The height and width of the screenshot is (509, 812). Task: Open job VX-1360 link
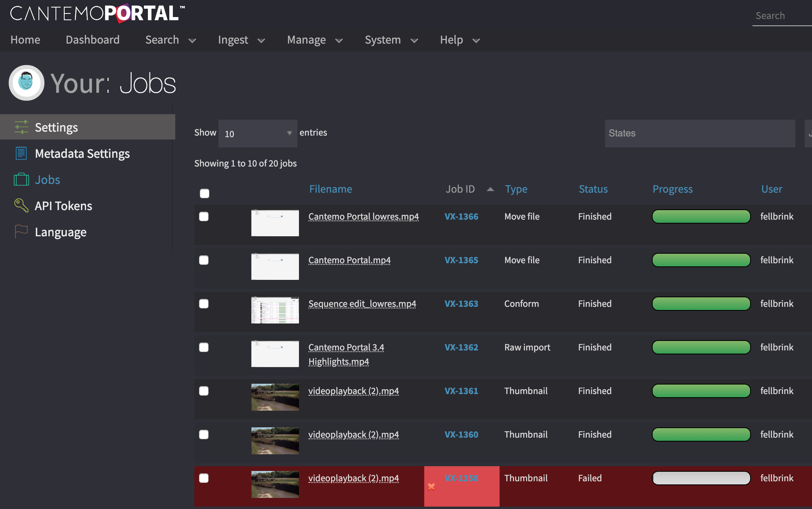[462, 434]
